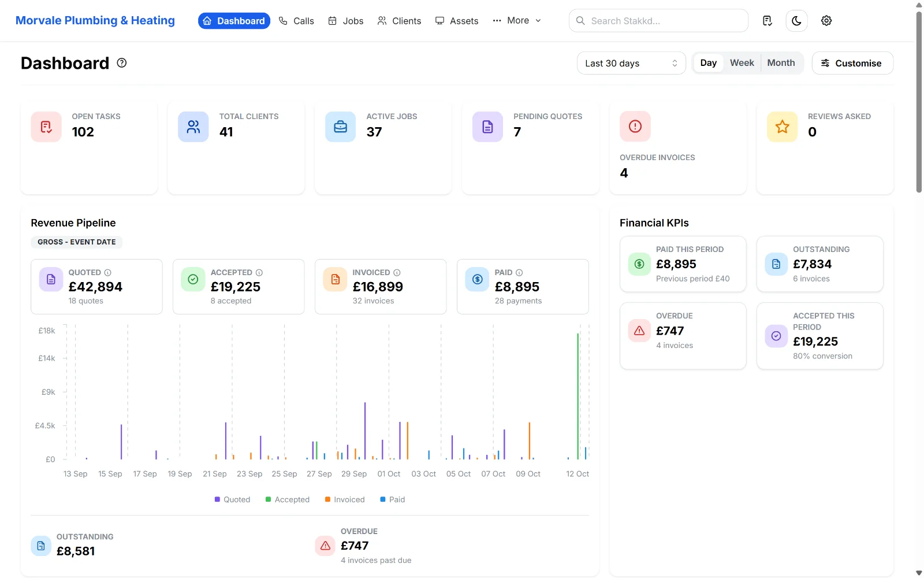
Task: Click the Active Jobs briefcase icon
Action: [341, 127]
